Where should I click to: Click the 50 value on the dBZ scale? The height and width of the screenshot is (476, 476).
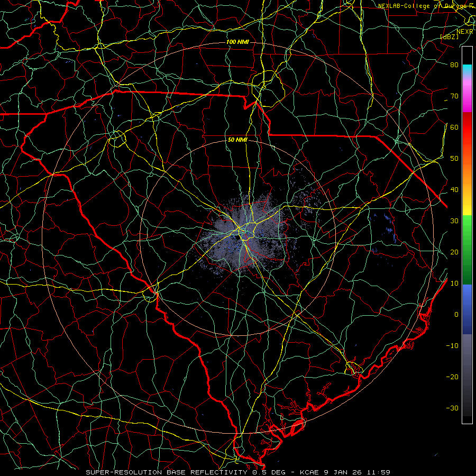click(454, 159)
